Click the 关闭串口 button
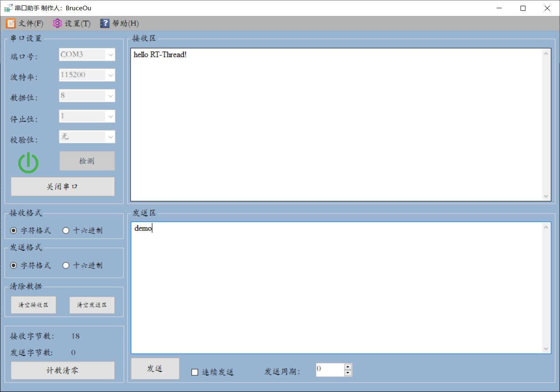The image size is (560, 392). 62,187
